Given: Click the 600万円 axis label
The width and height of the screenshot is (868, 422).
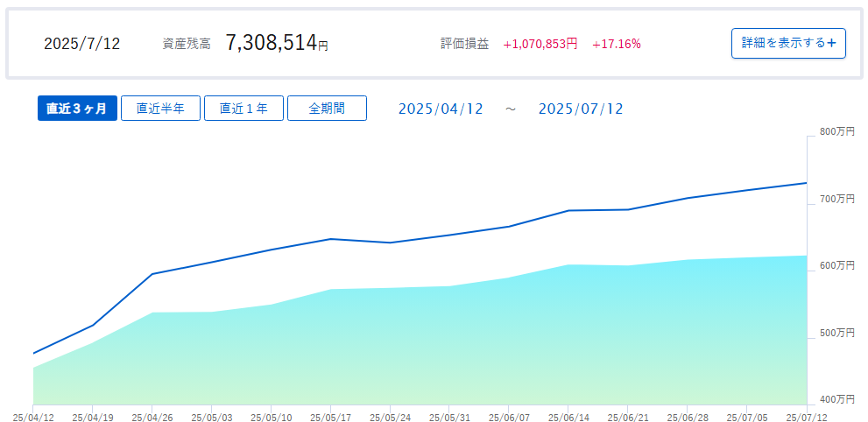Looking at the screenshot, I should [837, 265].
